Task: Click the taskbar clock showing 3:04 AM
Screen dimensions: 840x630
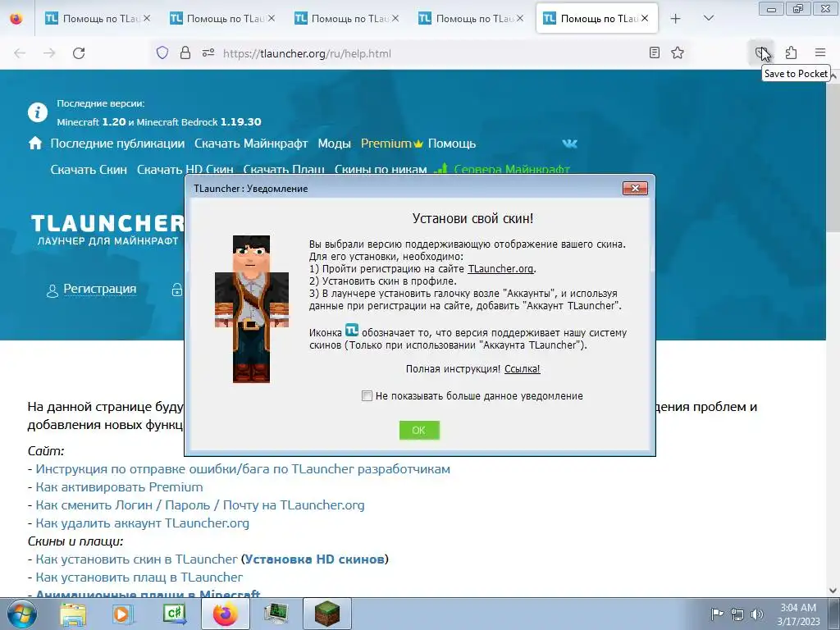Action: pos(798,614)
